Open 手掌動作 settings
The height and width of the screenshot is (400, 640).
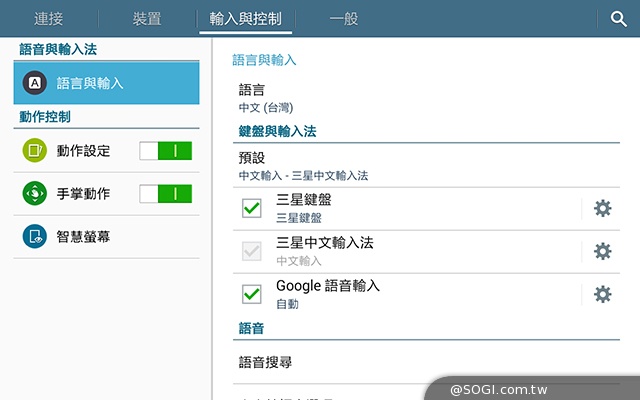[83, 193]
